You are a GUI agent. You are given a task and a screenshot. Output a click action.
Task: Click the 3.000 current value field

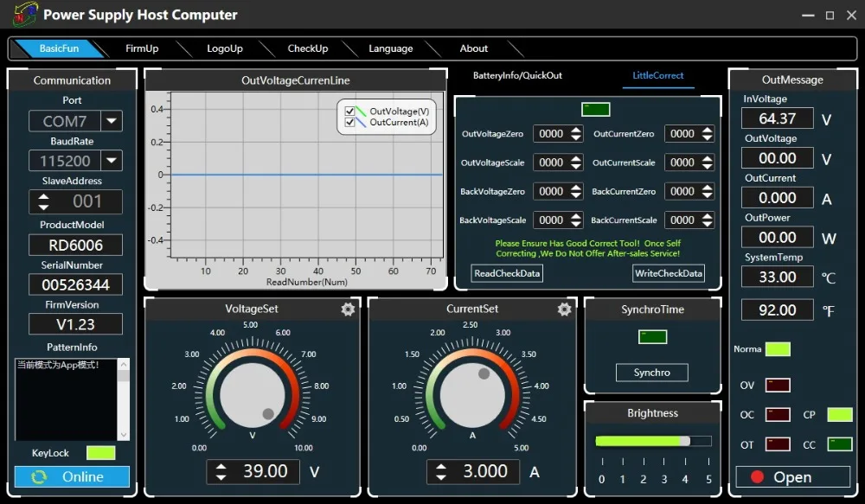coord(485,471)
